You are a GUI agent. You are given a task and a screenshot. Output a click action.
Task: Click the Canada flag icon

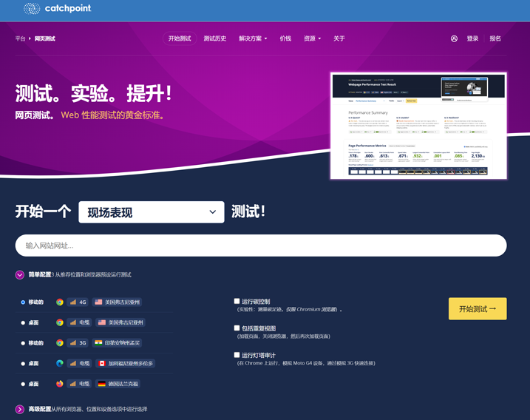pos(102,363)
